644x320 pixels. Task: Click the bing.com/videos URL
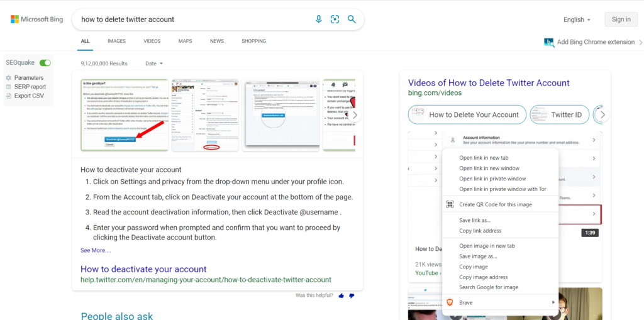[435, 93]
